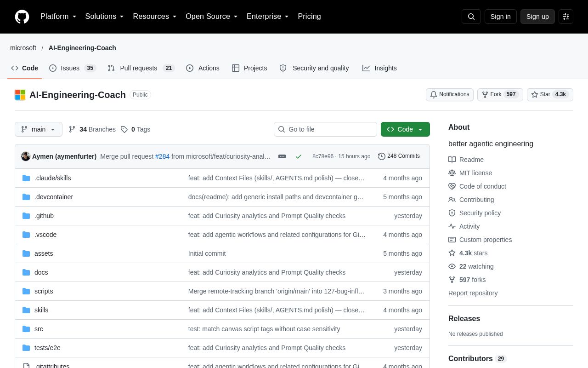Show commit checks via green checkmark
This screenshot has height=368, width=588.
pyautogui.click(x=299, y=156)
